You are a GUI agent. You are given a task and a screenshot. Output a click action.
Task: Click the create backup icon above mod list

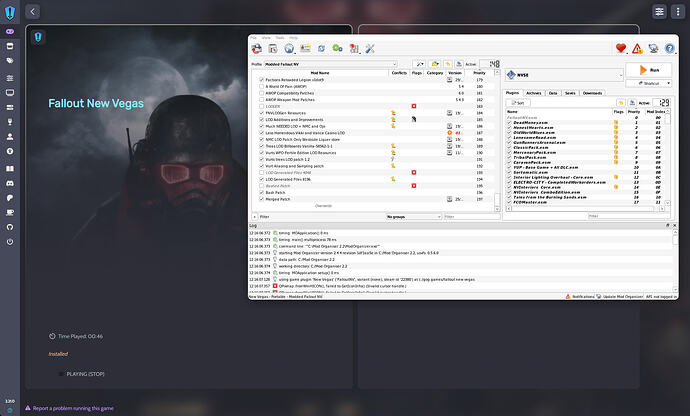click(x=459, y=64)
